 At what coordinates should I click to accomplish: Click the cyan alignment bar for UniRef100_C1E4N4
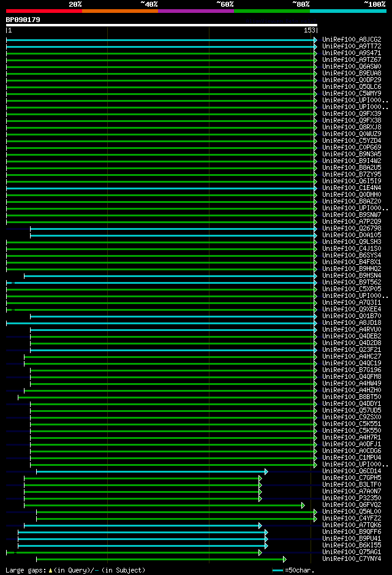pos(162,188)
